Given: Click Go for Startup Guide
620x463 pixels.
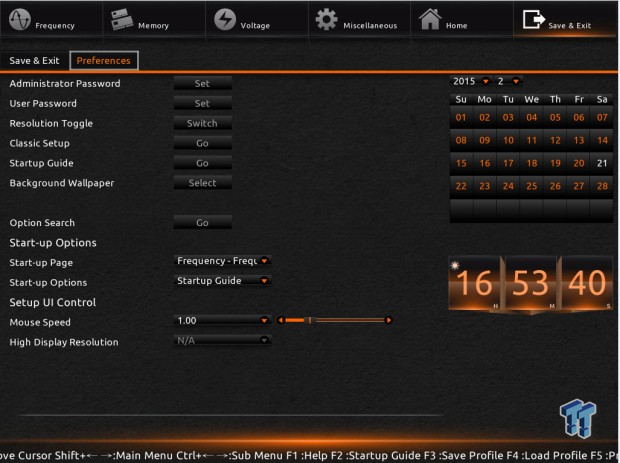Looking at the screenshot, I should pyautogui.click(x=202, y=163).
